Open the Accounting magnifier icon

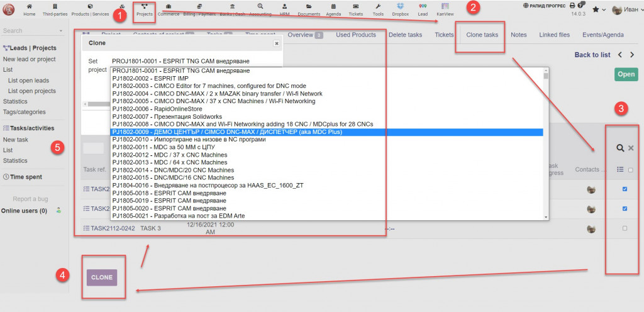260,6
